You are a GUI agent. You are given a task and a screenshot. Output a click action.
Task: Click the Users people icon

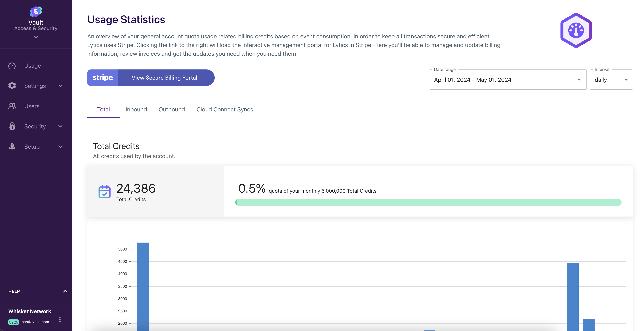tap(12, 106)
